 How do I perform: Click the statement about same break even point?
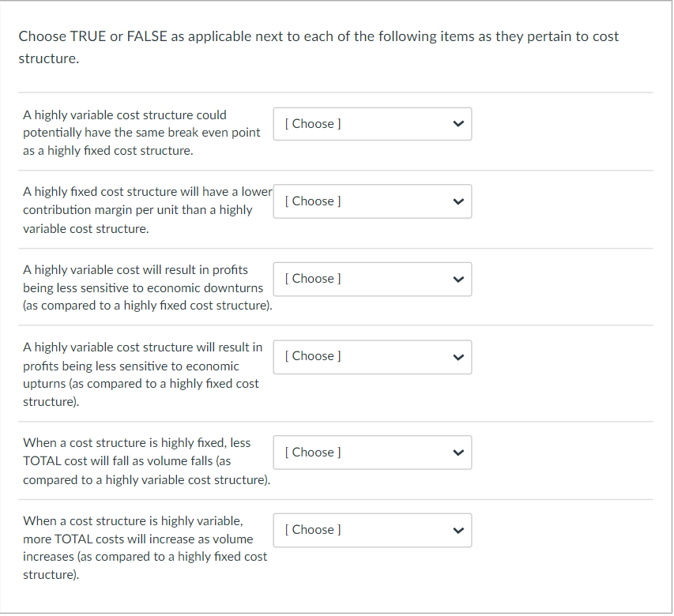click(141, 133)
